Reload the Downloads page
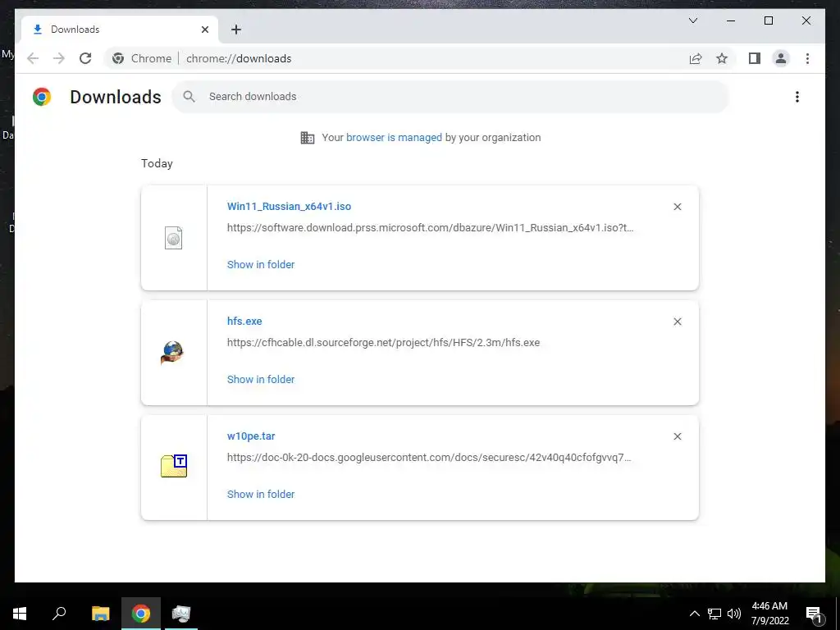This screenshot has width=840, height=630. 85,58
